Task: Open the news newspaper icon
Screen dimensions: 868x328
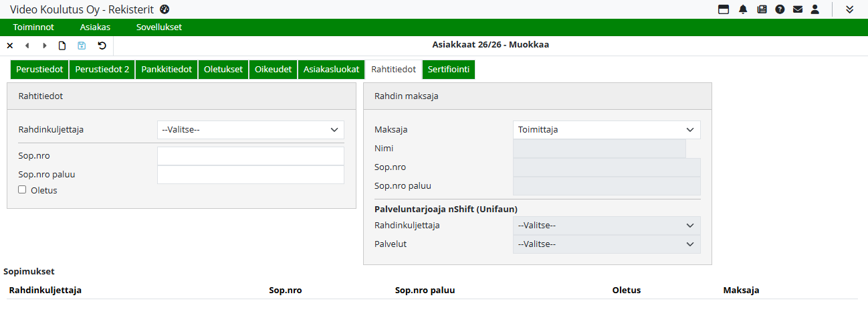Action: [x=762, y=9]
